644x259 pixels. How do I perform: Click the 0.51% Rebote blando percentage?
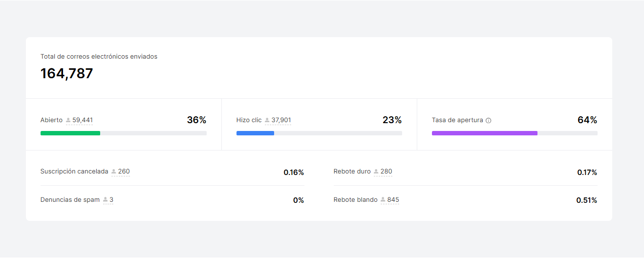[x=586, y=200]
